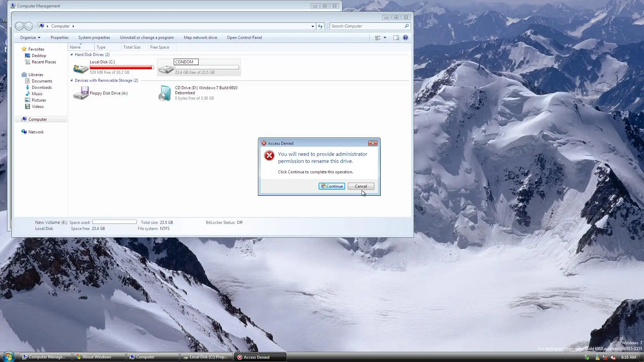Click the help question mark icon
The height and width of the screenshot is (362, 644).
[405, 38]
